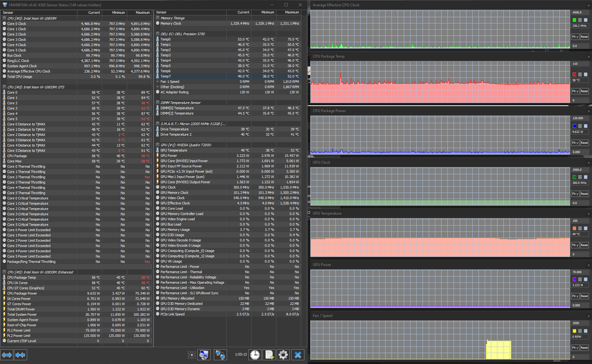Screen dimensions: 592x364
Task: Select the highlighted Temp7 row
Action: click(228, 76)
